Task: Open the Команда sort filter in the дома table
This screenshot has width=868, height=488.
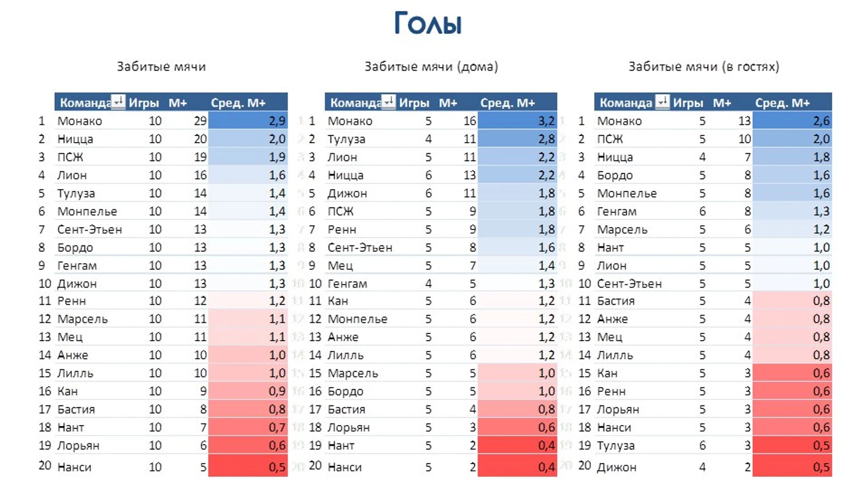Action: click(388, 102)
